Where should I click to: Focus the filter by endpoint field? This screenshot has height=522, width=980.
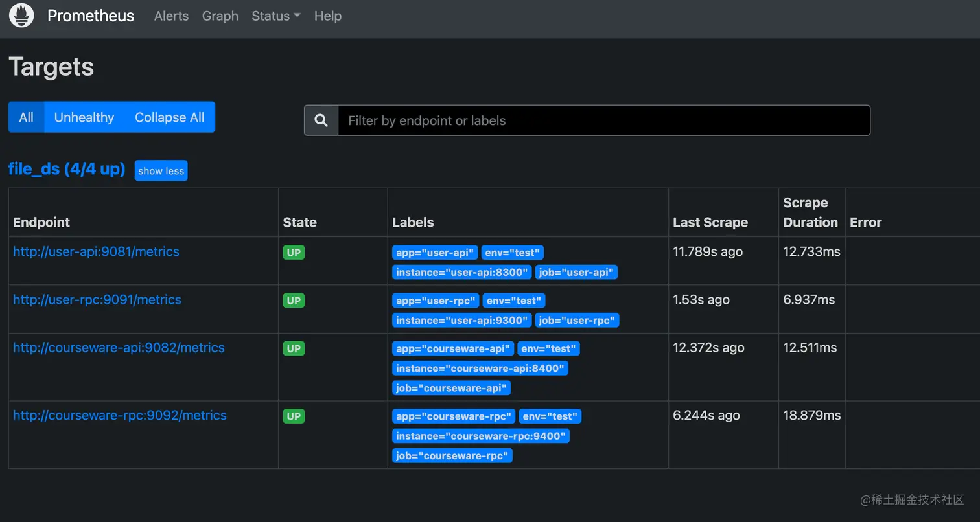[x=603, y=120]
